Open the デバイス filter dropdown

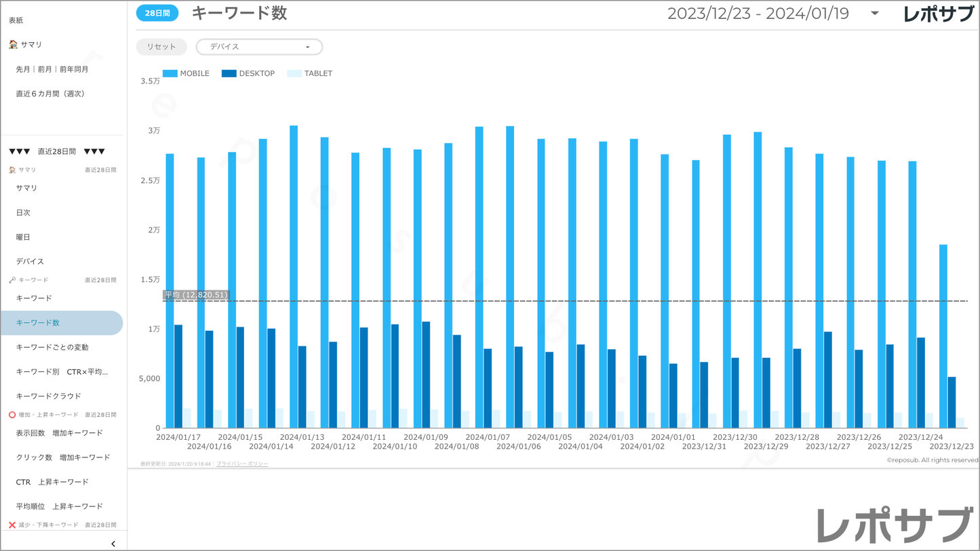pyautogui.click(x=259, y=47)
